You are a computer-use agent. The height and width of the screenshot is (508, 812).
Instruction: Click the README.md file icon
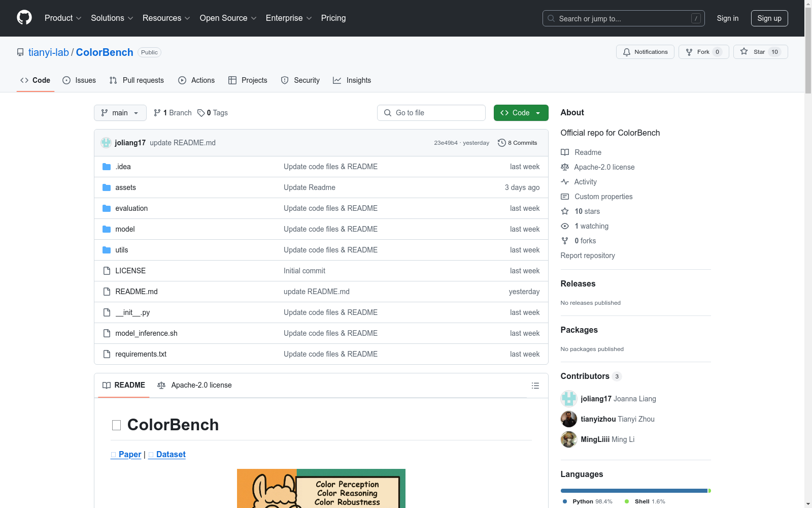[x=107, y=292]
